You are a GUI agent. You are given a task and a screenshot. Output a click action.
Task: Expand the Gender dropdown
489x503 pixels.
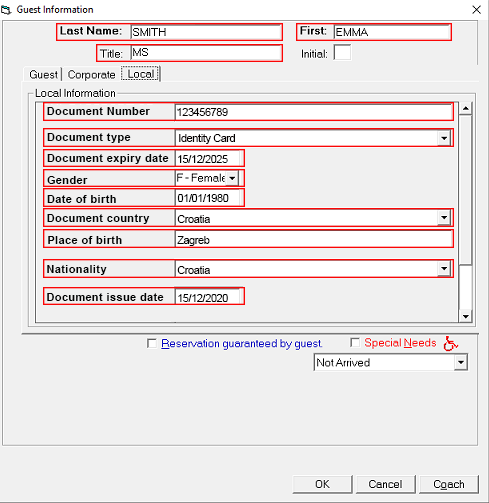coord(232,178)
